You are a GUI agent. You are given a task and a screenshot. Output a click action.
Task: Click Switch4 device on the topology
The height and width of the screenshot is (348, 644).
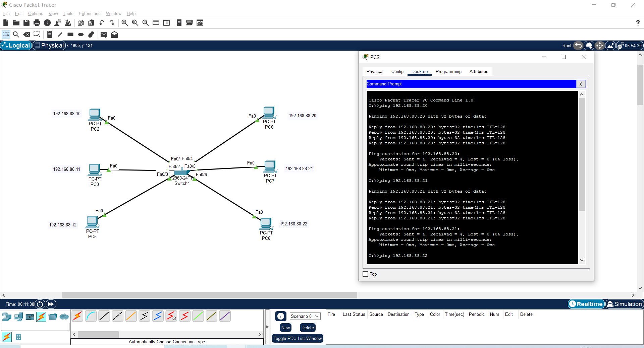182,173
